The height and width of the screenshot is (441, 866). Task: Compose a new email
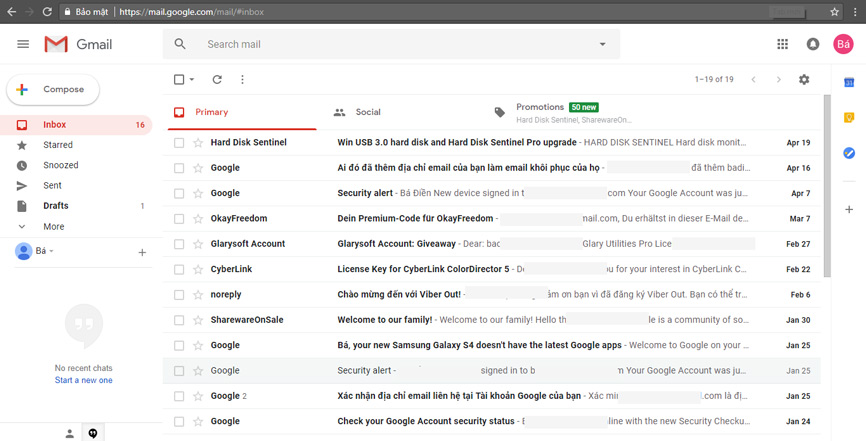(53, 90)
